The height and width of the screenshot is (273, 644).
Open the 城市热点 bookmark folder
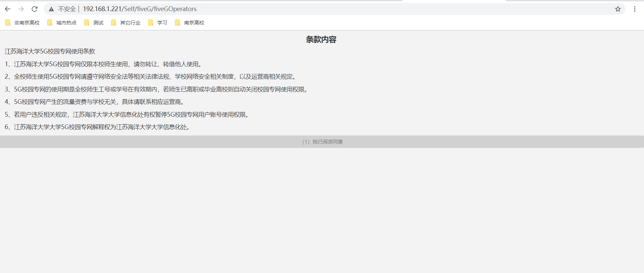(x=62, y=23)
